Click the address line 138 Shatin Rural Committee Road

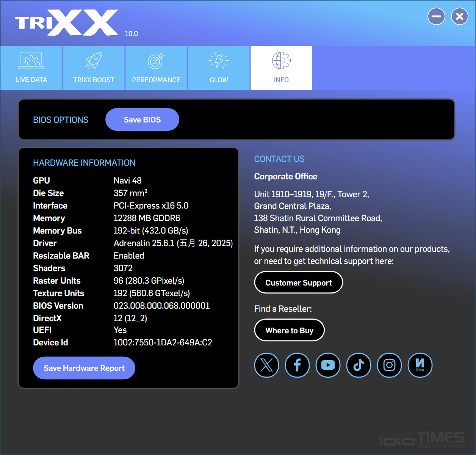[318, 218]
